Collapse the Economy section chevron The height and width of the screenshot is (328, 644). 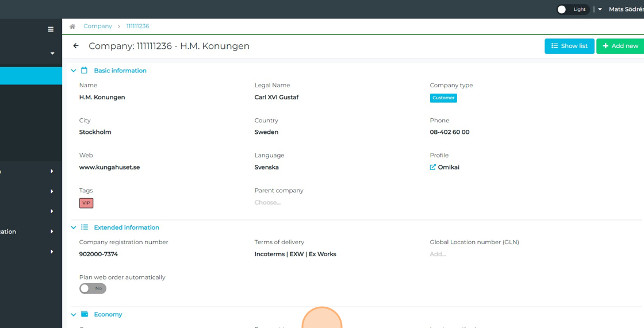click(x=74, y=315)
